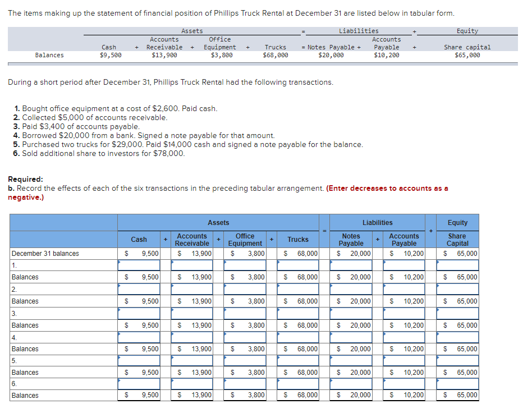Viewport: 532px width, 413px height.
Task: Select Trucks input for transaction 1
Action: point(298,265)
